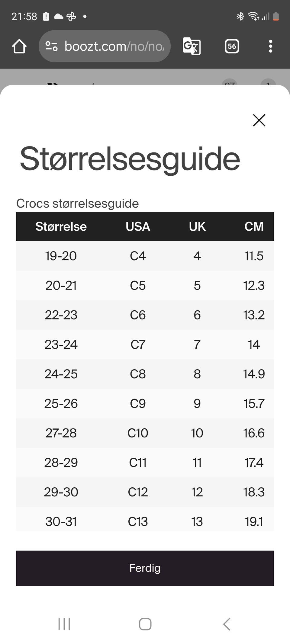Select the Størrelse column header

[61, 226]
